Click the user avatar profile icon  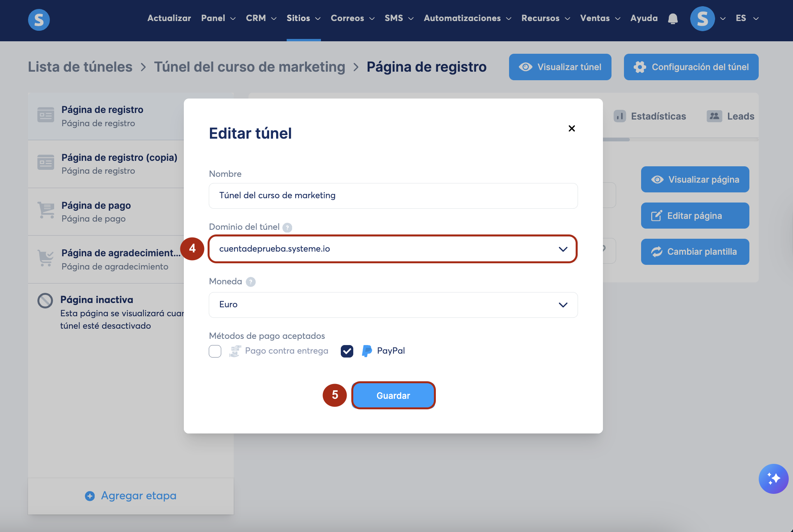702,19
